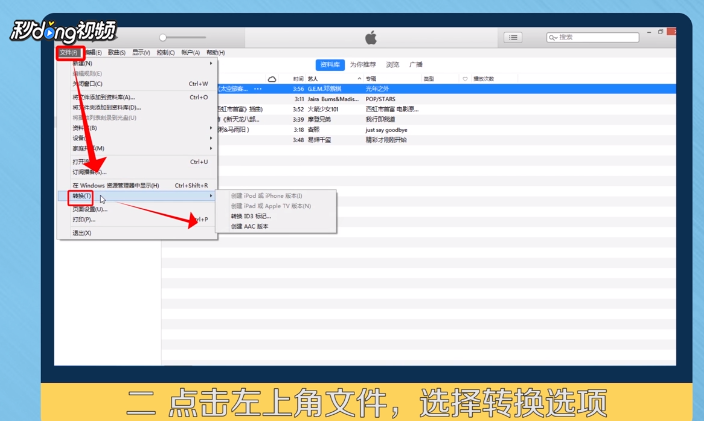Open the 文件(F) menu in the menu bar
704x421 pixels.
coord(69,53)
